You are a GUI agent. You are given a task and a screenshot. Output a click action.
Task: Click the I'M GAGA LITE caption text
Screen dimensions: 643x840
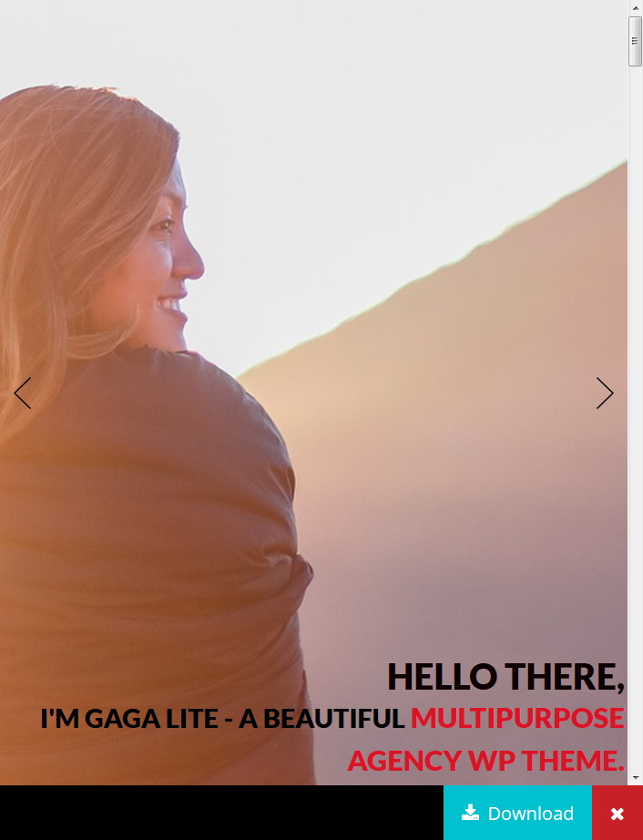point(129,719)
